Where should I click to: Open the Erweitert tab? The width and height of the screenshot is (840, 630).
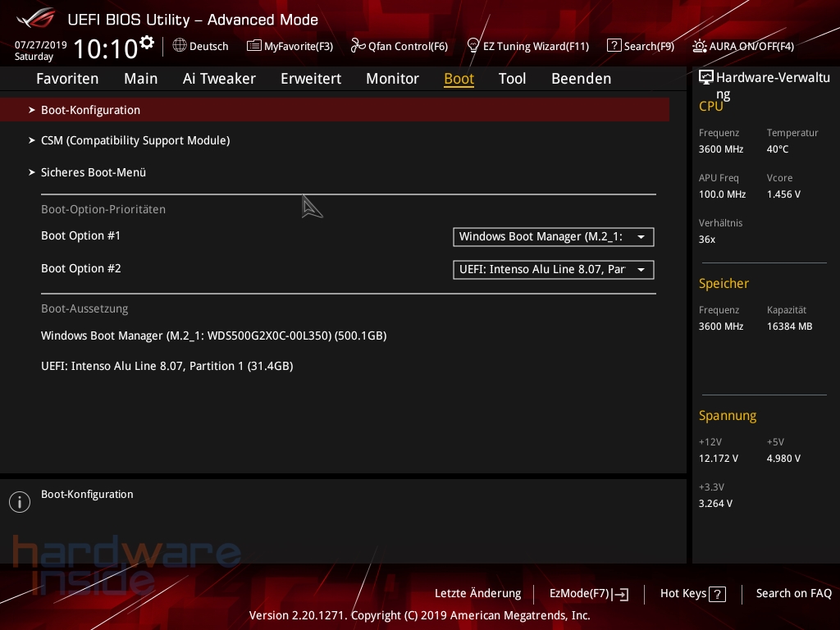[311, 79]
